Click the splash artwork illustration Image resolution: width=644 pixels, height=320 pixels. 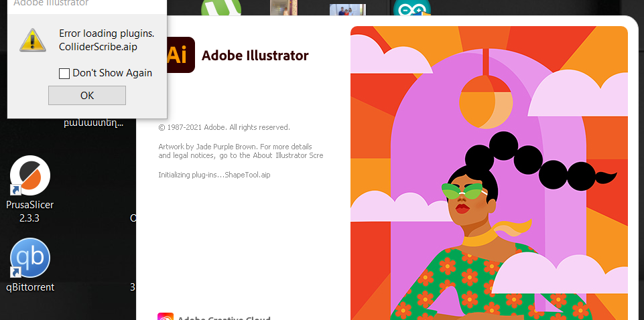click(x=489, y=173)
